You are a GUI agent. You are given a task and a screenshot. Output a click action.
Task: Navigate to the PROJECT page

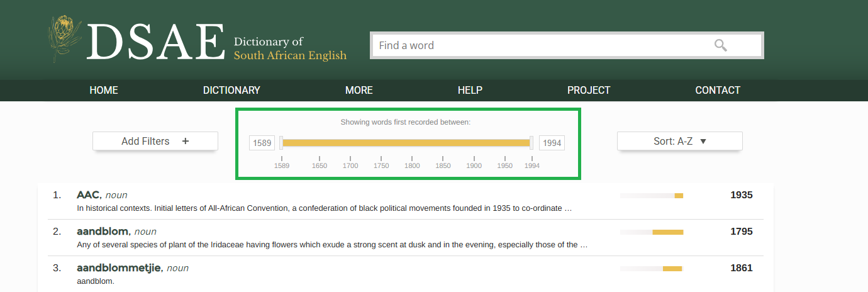coord(589,90)
